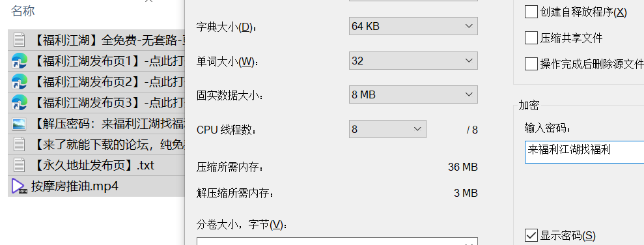Select text file icon of 【福利江湖】全免费 entry

tap(19, 40)
